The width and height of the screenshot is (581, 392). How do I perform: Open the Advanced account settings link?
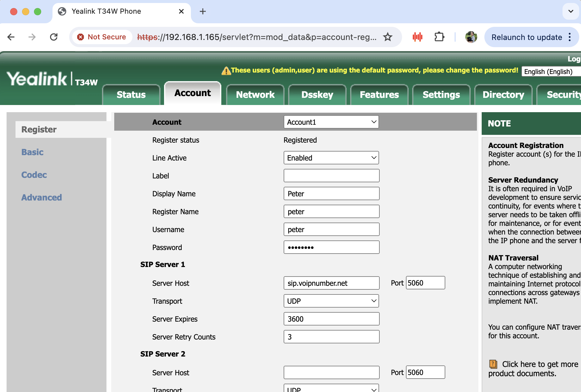point(41,197)
